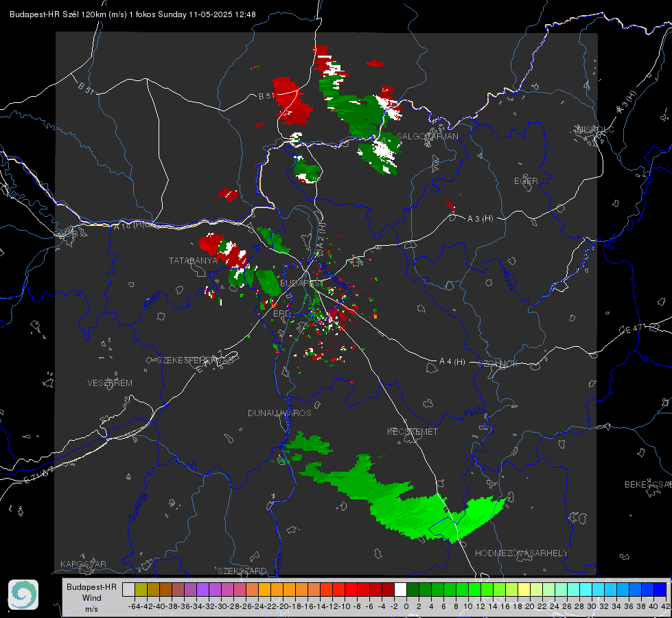The image size is (672, 618).
Task: Click the 'Budapest-HR Wind m/s' legend label
Action: click(91, 597)
